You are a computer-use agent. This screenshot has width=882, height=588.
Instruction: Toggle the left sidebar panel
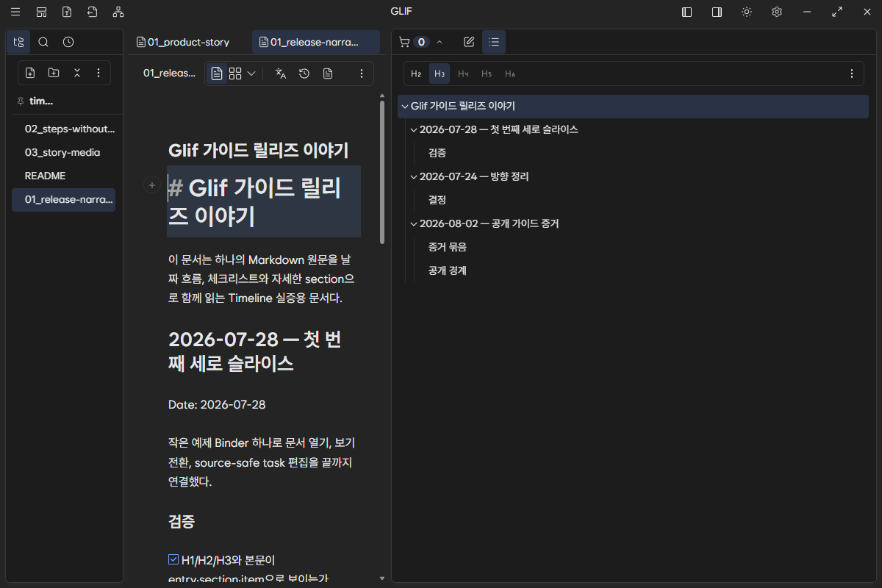686,12
